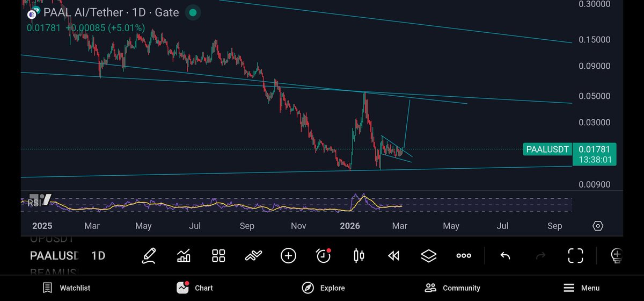644x301 pixels.
Task: Select the 1D timeframe interval
Action: pos(98,256)
